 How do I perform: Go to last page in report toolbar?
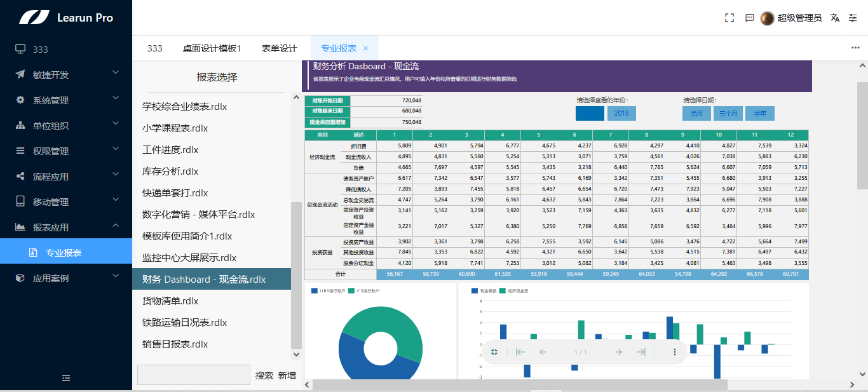click(x=641, y=352)
